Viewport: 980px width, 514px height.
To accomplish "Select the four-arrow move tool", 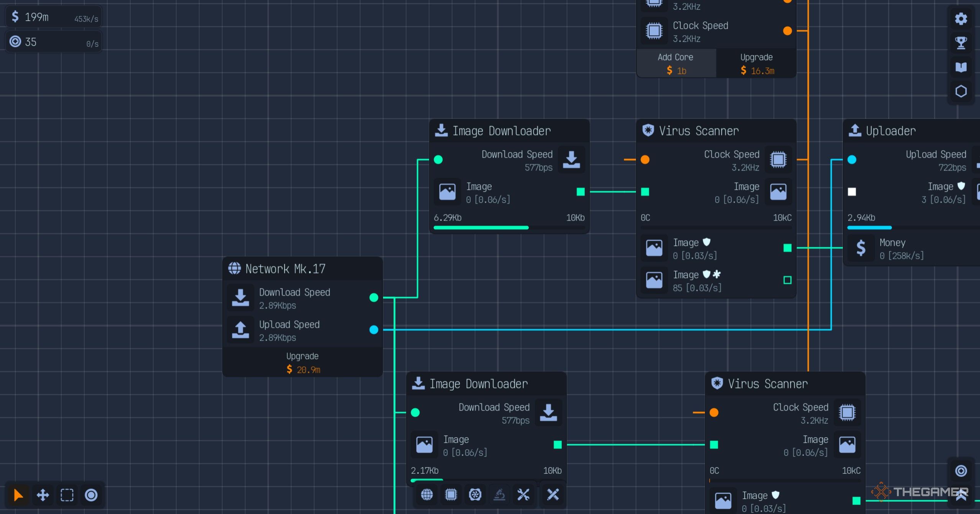I will click(43, 495).
